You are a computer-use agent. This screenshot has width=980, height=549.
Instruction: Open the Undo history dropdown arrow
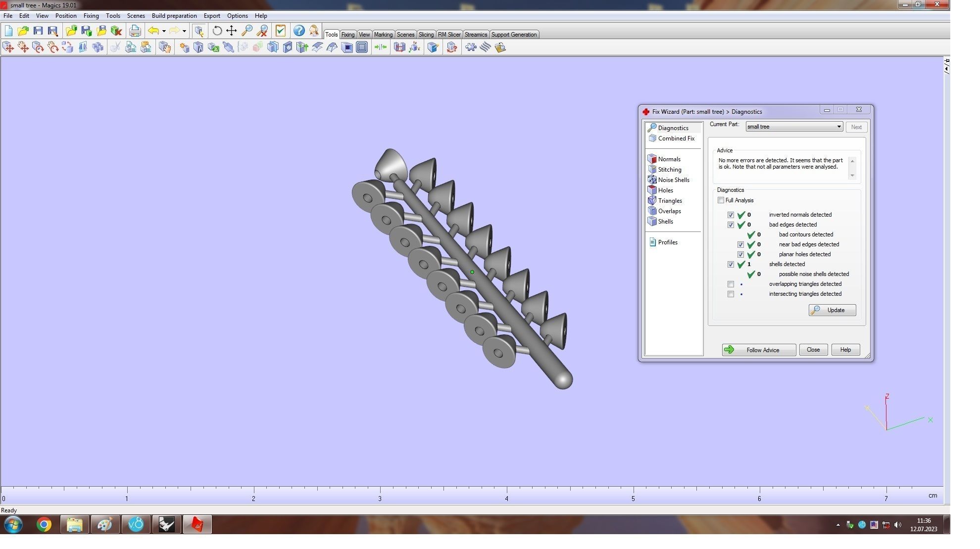(164, 31)
